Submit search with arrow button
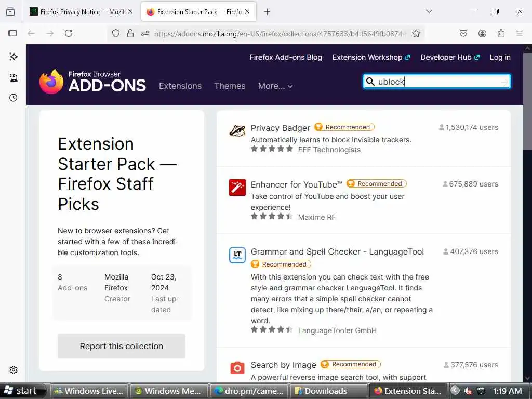The height and width of the screenshot is (399, 532). tap(504, 82)
